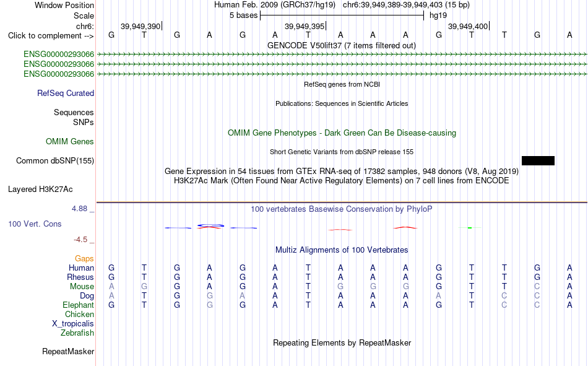Open the RefSeq Curated track label
This screenshot has width=588, height=366.
66,93
